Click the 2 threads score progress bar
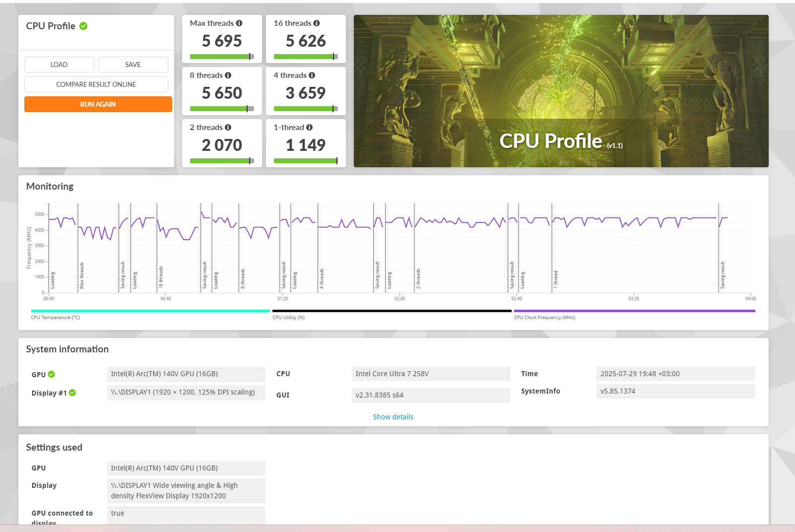 (x=222, y=161)
